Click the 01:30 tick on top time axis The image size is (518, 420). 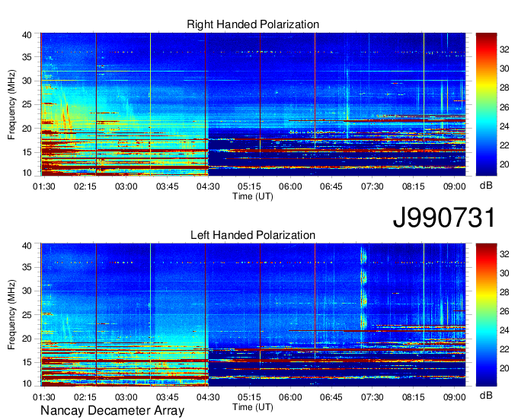tap(44, 186)
